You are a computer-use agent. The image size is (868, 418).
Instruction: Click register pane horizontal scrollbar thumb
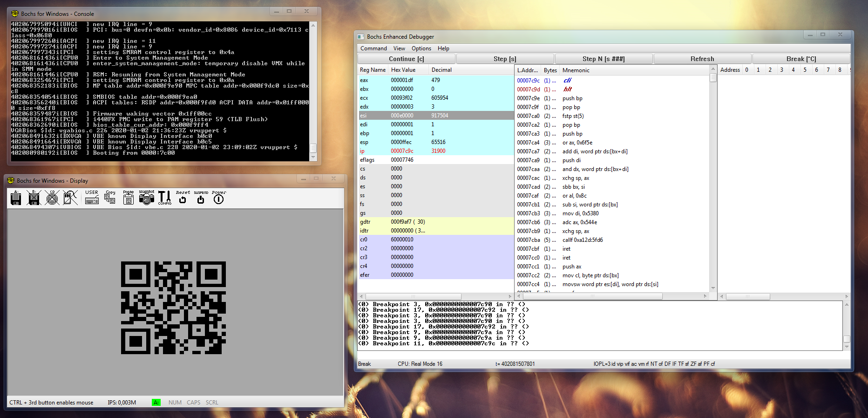point(413,296)
